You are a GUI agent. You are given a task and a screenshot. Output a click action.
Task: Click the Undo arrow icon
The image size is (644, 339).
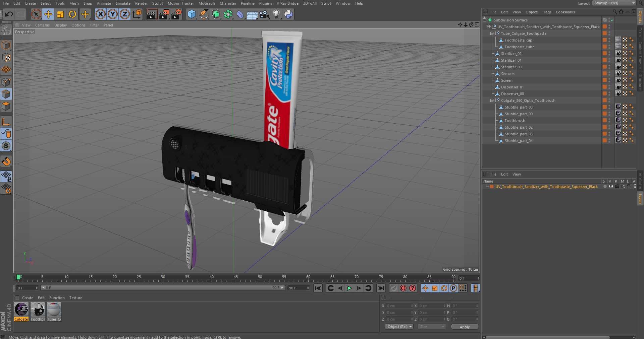[x=9, y=14]
